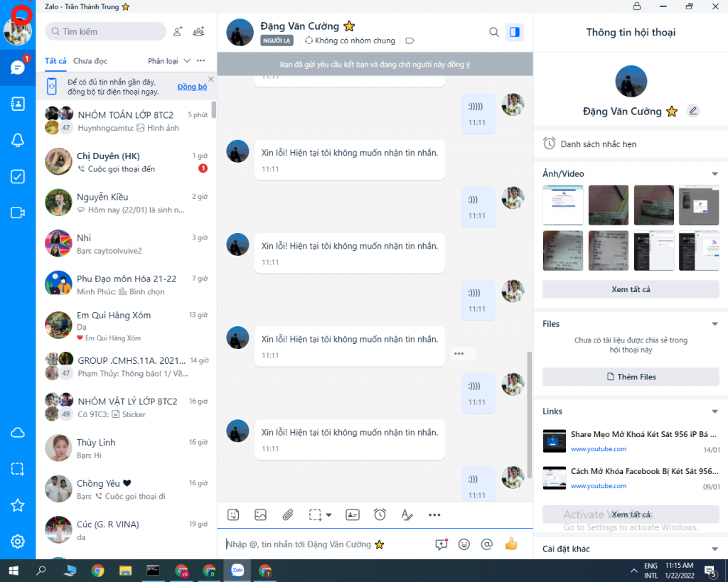
Task: Click the conversation list scrollbar
Action: [213, 109]
